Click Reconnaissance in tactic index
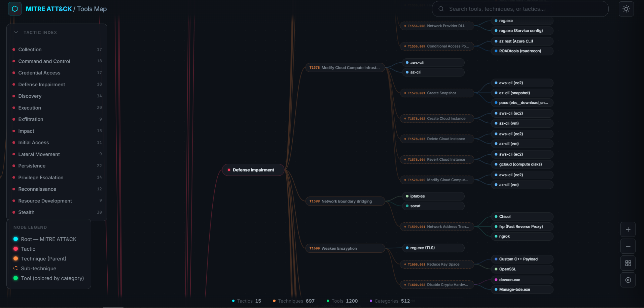Viewport: 644px width, 308px height. pyautogui.click(x=57, y=189)
